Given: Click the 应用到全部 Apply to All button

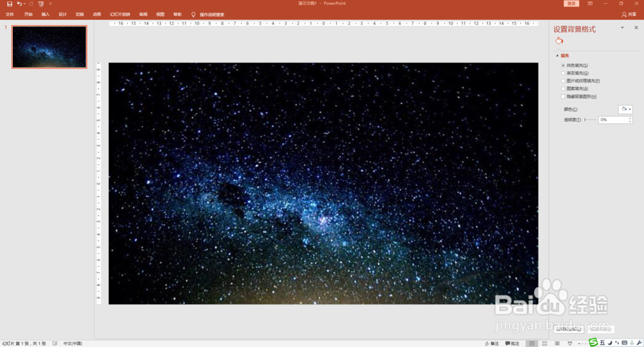Looking at the screenshot, I should 569,329.
